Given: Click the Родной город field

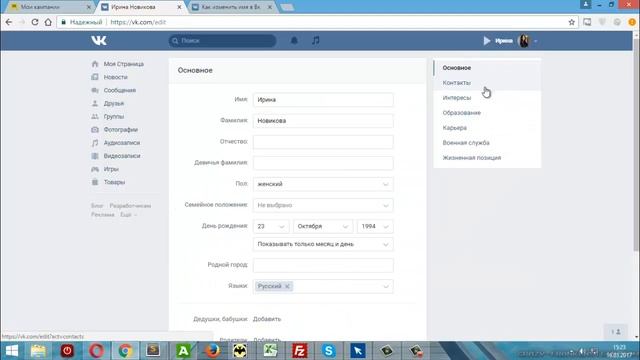Looking at the screenshot, I should [x=323, y=265].
